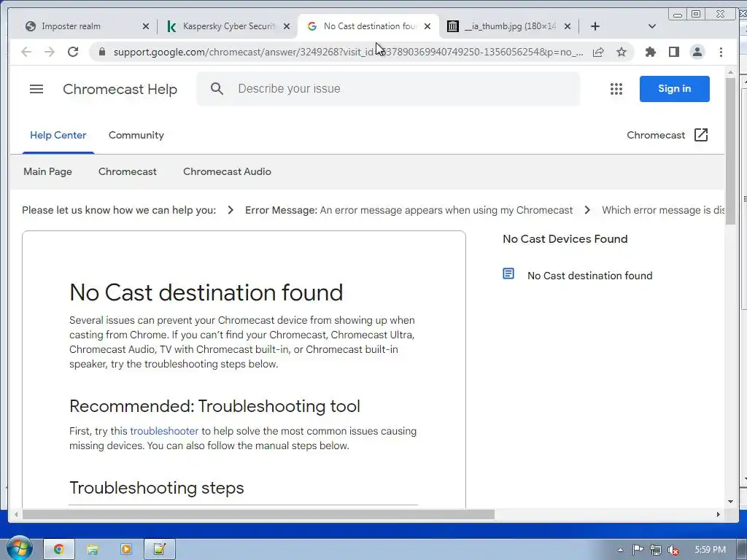This screenshot has height=560, width=747.
Task: Open Chrome profile avatar
Action: pyautogui.click(x=697, y=52)
